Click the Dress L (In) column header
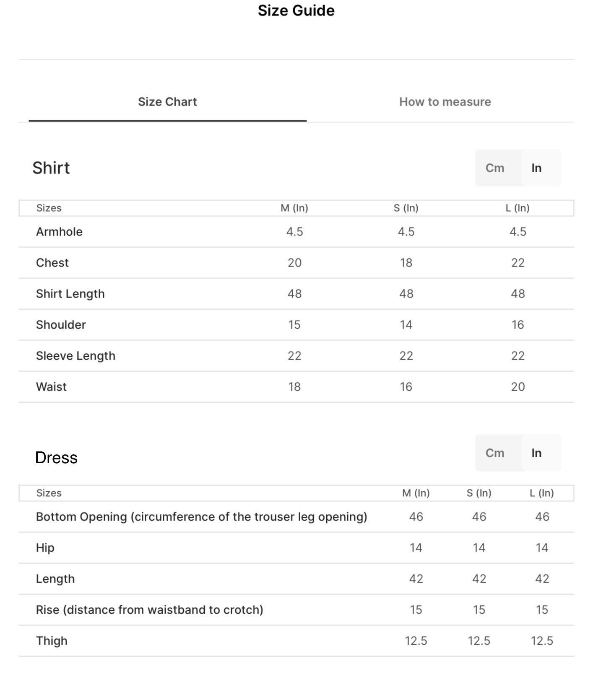593x700 pixels. coord(542,493)
